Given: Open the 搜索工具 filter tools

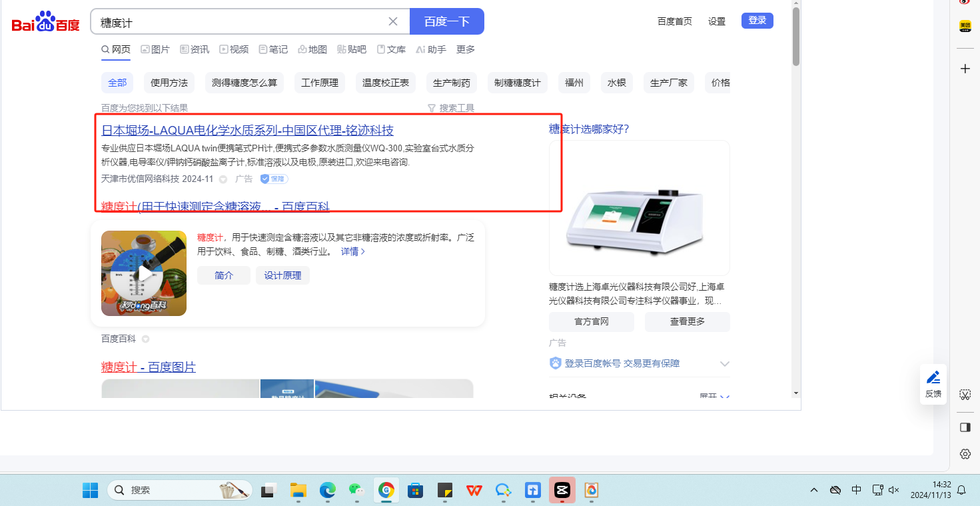Looking at the screenshot, I should [451, 108].
